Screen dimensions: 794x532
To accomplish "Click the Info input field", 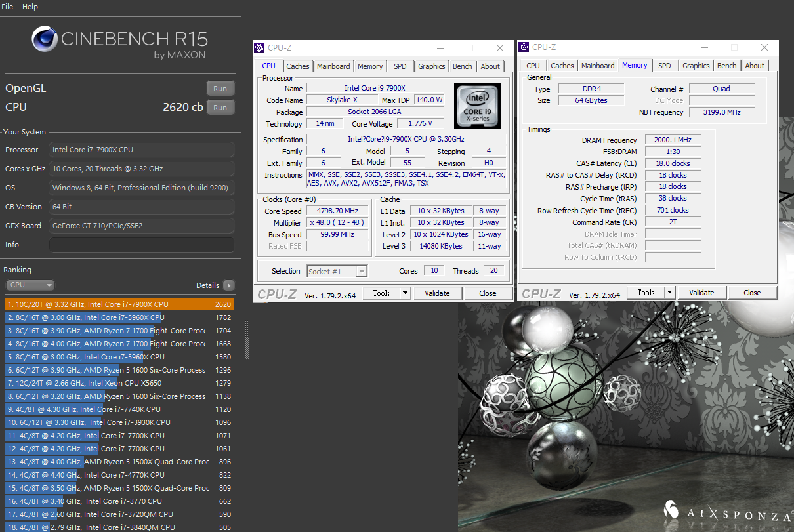I will pos(142,245).
